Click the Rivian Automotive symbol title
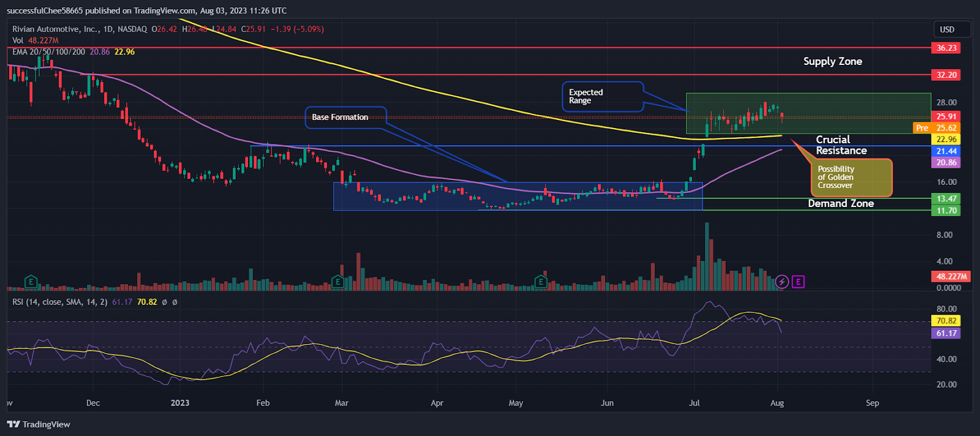 [x=80, y=29]
